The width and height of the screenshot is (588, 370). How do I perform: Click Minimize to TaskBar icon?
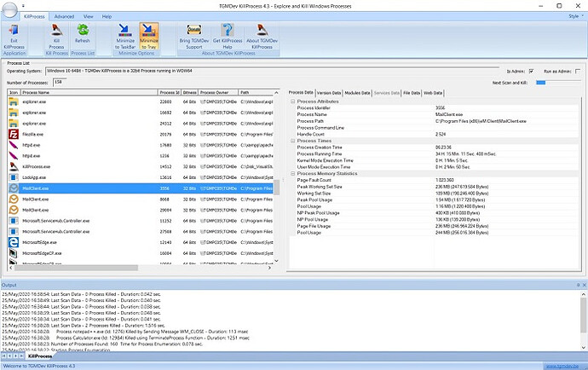125,30
